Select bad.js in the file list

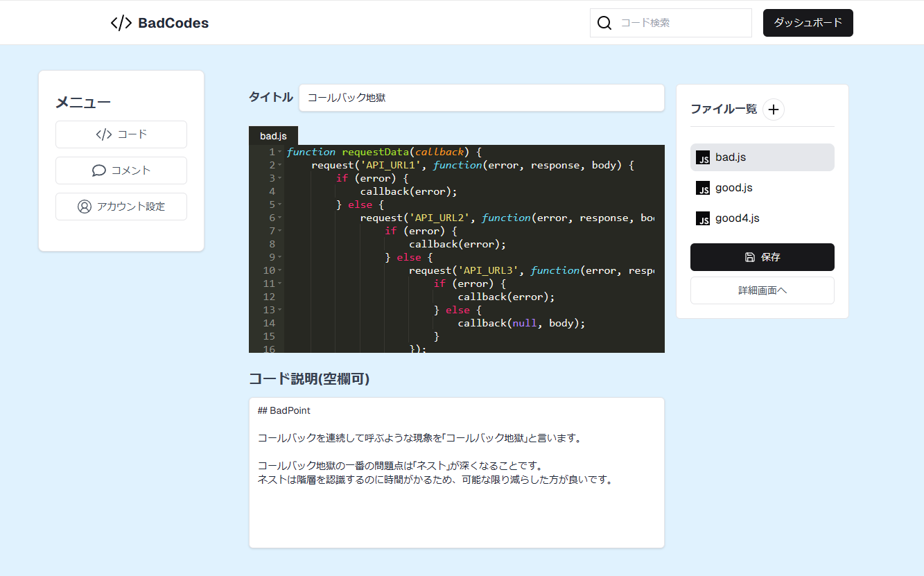pos(762,157)
